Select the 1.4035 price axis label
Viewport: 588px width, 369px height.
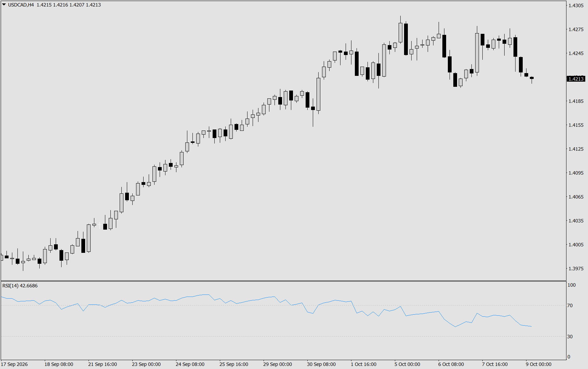576,221
